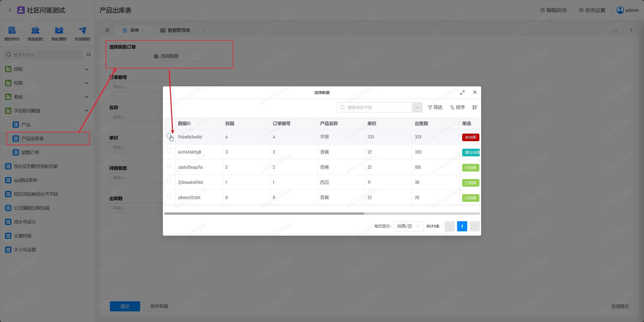Open the 我处理的 icon
Viewport: 644px width, 322px height.
59,31
